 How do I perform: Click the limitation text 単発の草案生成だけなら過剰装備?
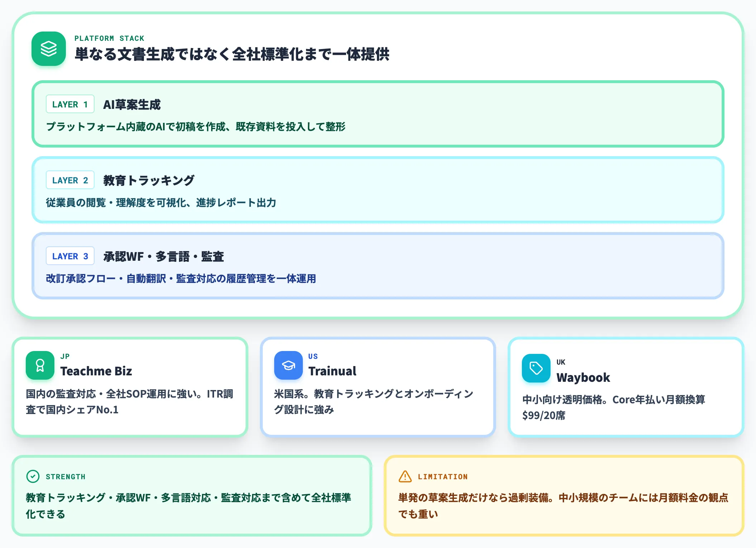pos(563,506)
